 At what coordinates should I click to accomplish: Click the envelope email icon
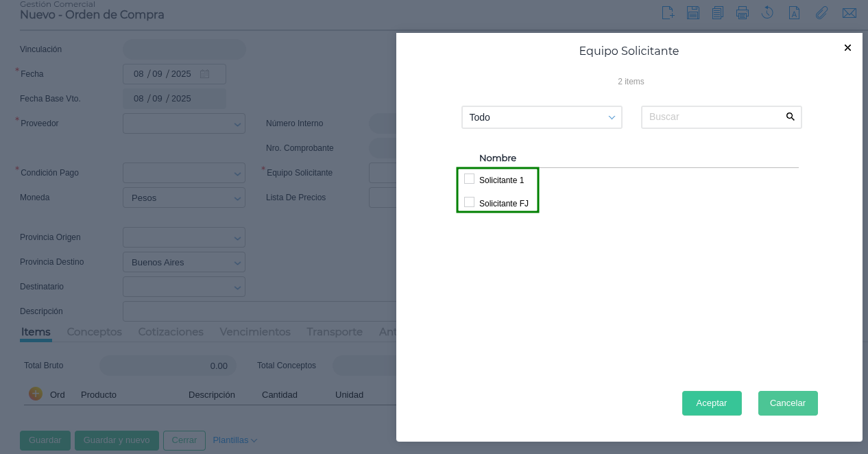(849, 12)
